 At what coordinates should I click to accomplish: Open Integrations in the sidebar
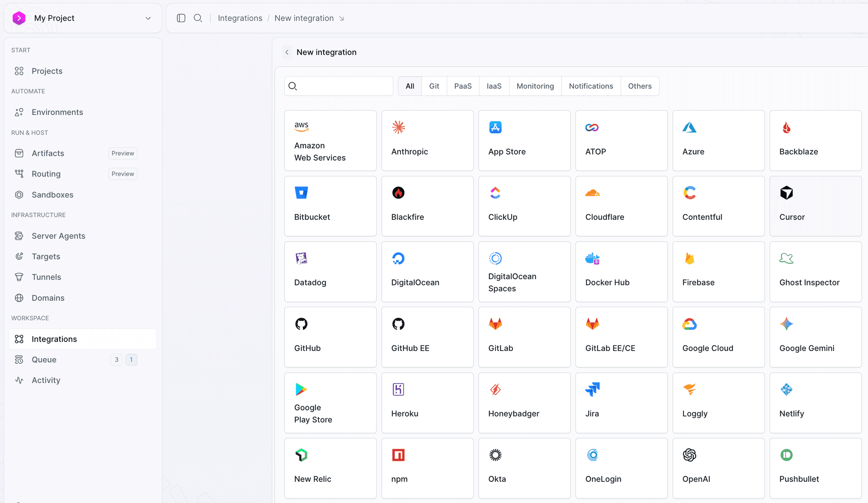tap(83, 339)
